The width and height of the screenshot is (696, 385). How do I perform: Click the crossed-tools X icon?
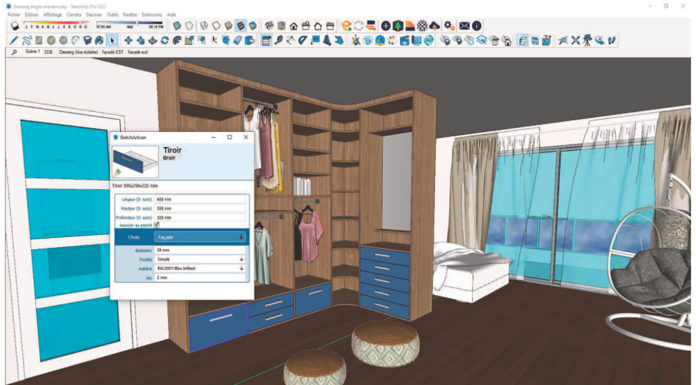(575, 40)
